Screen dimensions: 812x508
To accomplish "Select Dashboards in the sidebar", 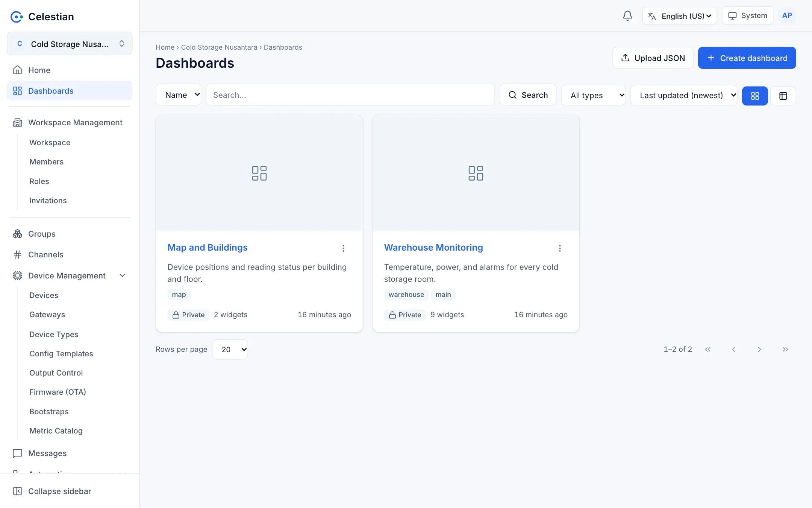I will [x=70, y=91].
